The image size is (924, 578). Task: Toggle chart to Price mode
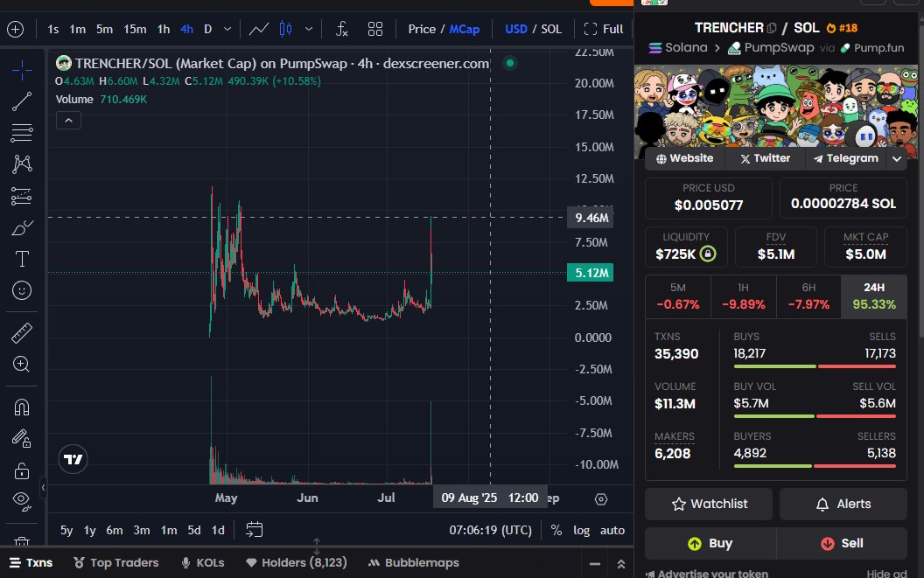422,29
